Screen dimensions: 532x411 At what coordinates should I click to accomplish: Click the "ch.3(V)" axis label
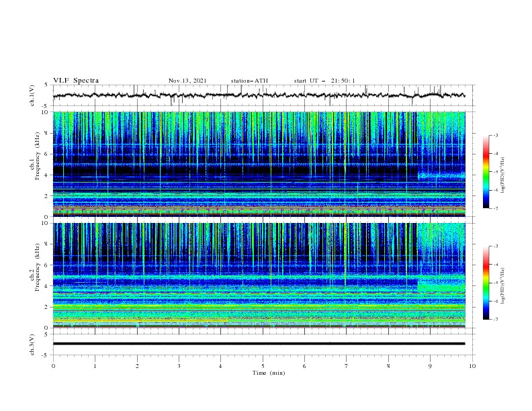pyautogui.click(x=32, y=345)
